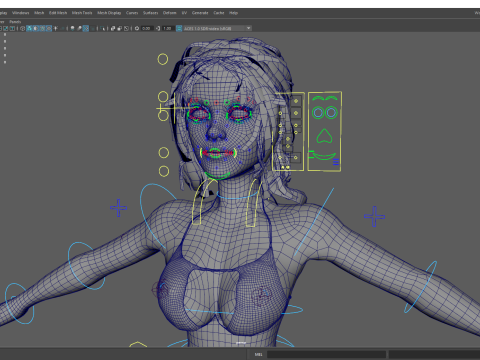This screenshot has height=360, width=480.
Task: Open the Windows menu
Action: (x=20, y=13)
